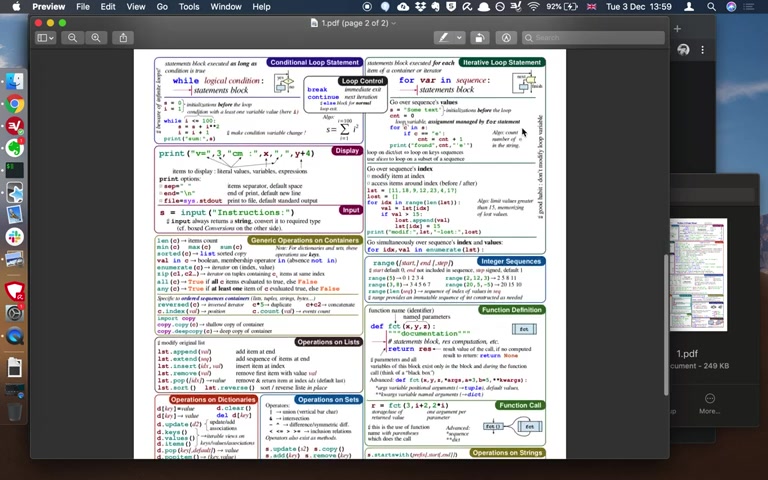
Task: Click the 'Integer Sequences' heading
Action: pos(511,261)
